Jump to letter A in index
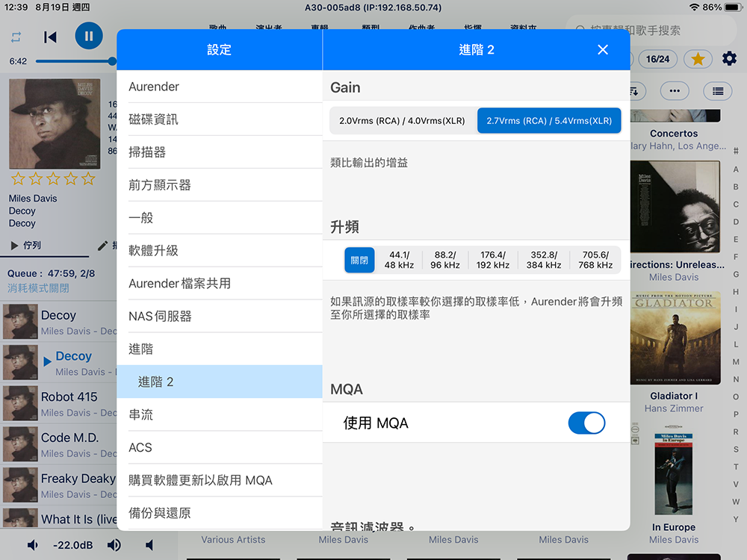Screen dimensions: 747x560 click(736, 169)
